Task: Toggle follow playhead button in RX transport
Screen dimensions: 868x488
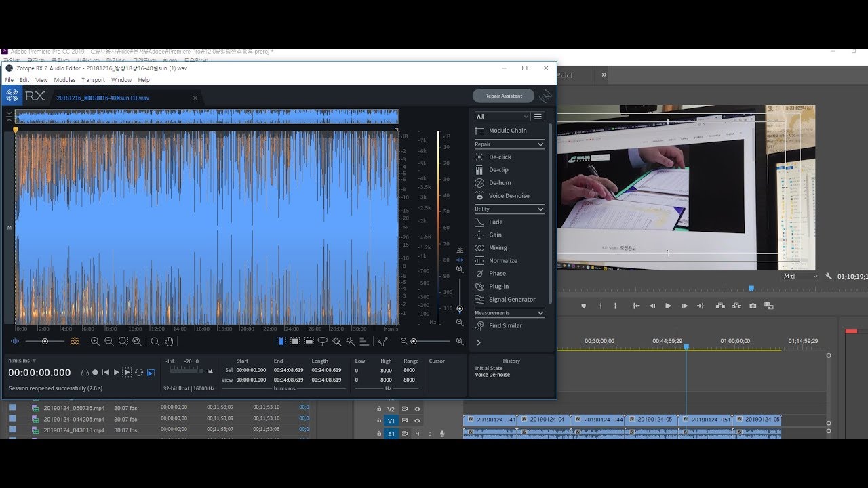Action: pos(151,372)
